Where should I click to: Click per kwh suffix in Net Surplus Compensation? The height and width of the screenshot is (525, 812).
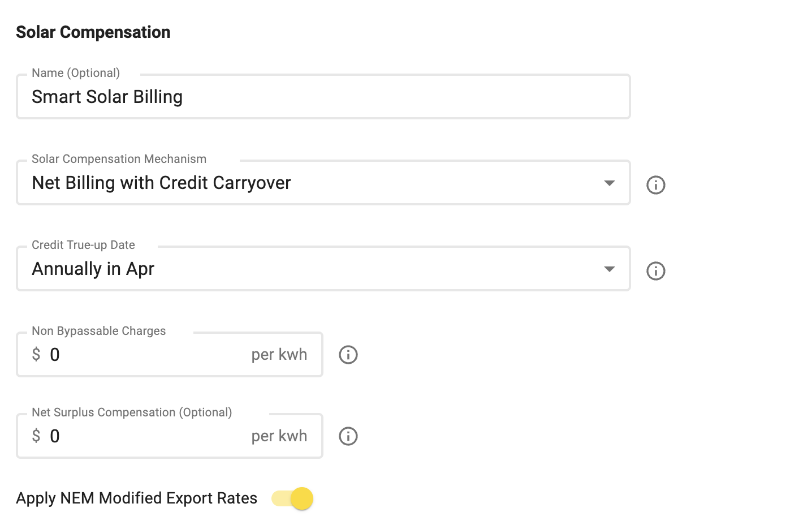[279, 436]
